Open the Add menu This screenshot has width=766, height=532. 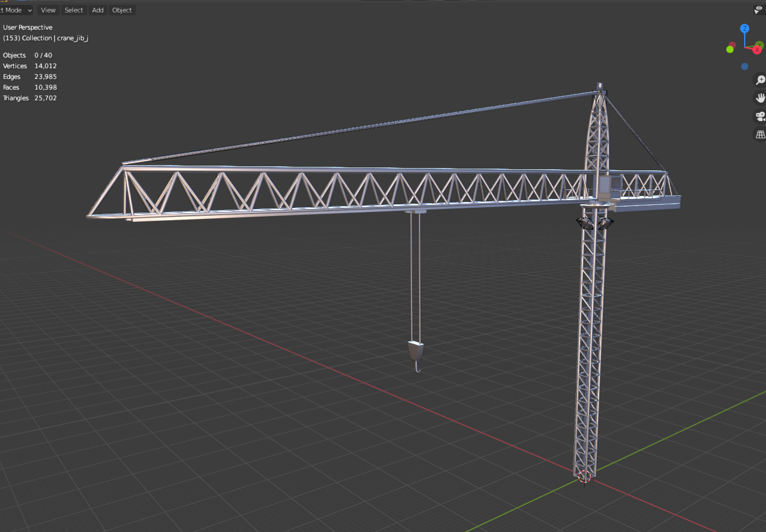pos(98,10)
